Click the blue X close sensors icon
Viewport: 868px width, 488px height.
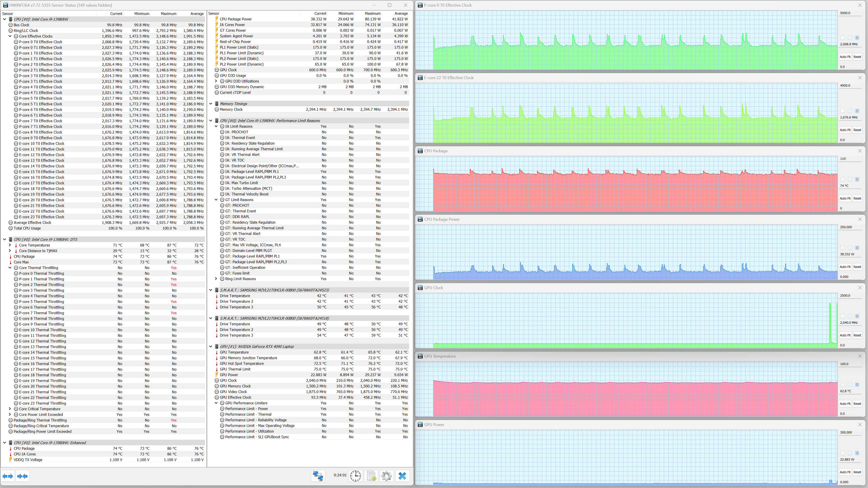click(402, 476)
